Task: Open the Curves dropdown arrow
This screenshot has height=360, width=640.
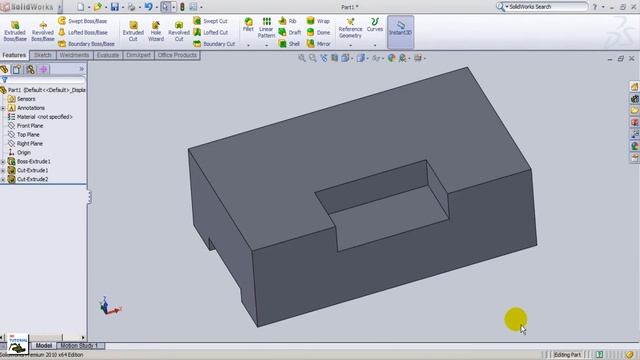Action: (375, 45)
